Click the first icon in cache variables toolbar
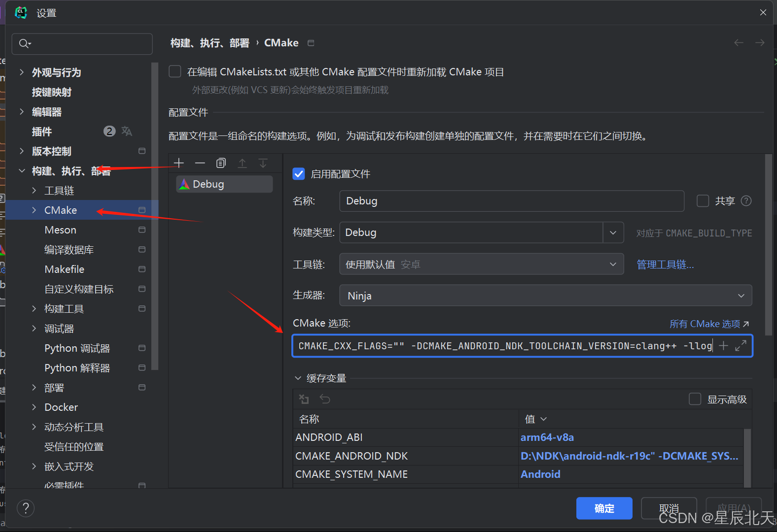 click(x=304, y=399)
